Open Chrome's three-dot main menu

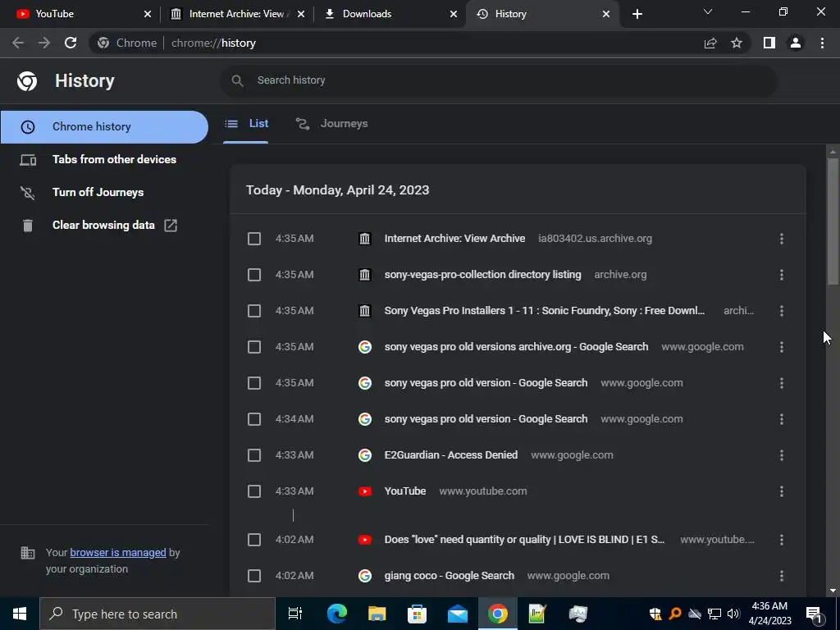pos(822,43)
